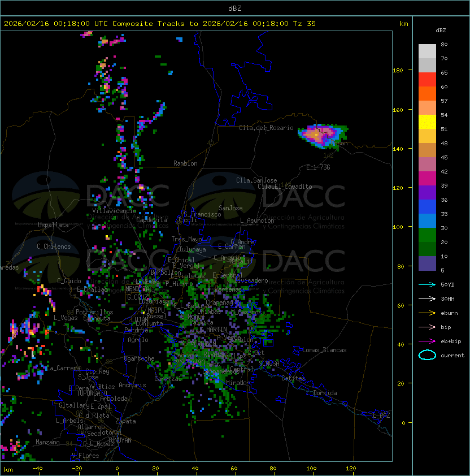Click the 'Capdevila' map label

pos(151,220)
